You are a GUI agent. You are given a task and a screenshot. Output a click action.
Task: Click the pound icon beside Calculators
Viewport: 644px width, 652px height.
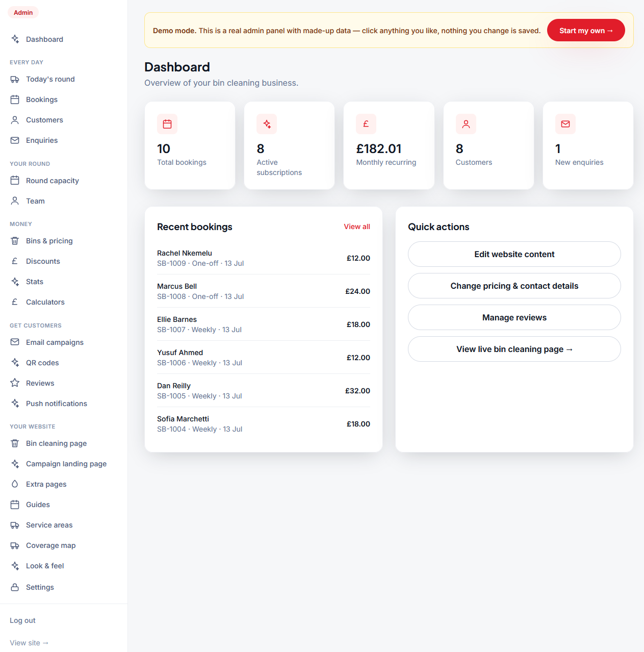[15, 302]
